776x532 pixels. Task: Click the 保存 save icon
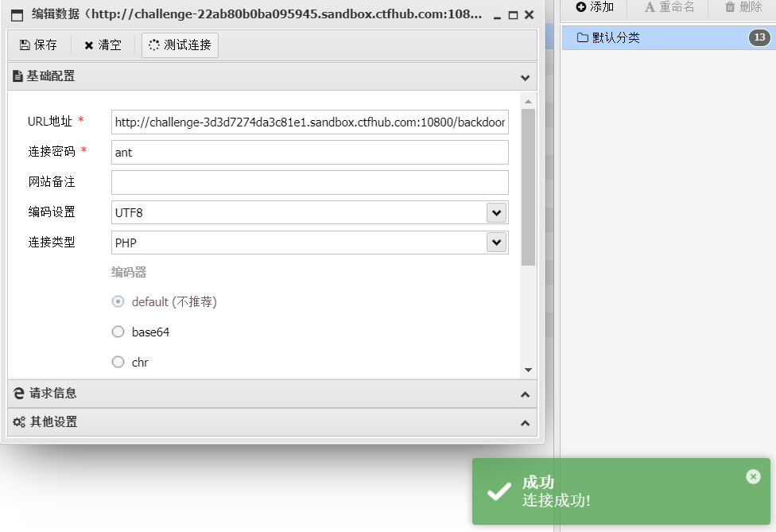click(24, 45)
